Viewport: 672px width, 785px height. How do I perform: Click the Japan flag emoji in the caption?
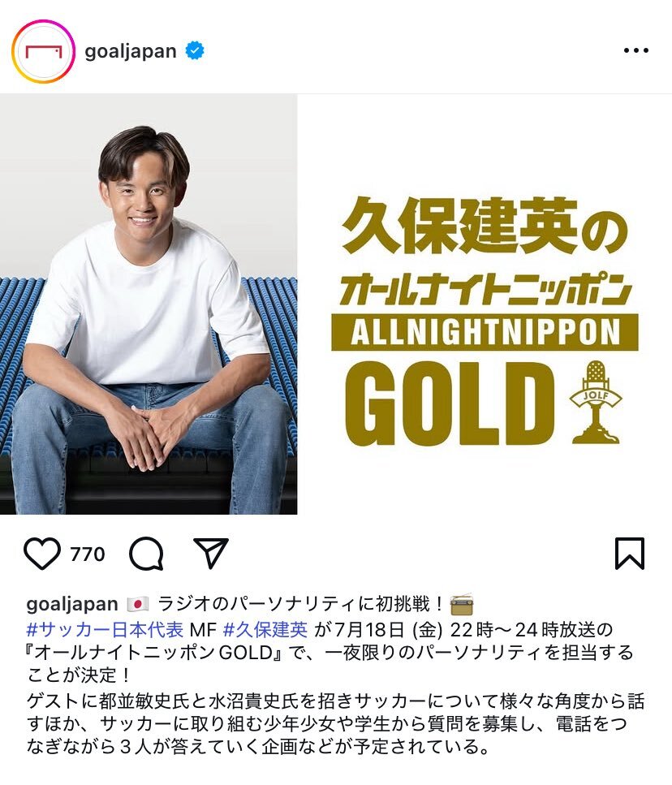pyautogui.click(x=138, y=604)
